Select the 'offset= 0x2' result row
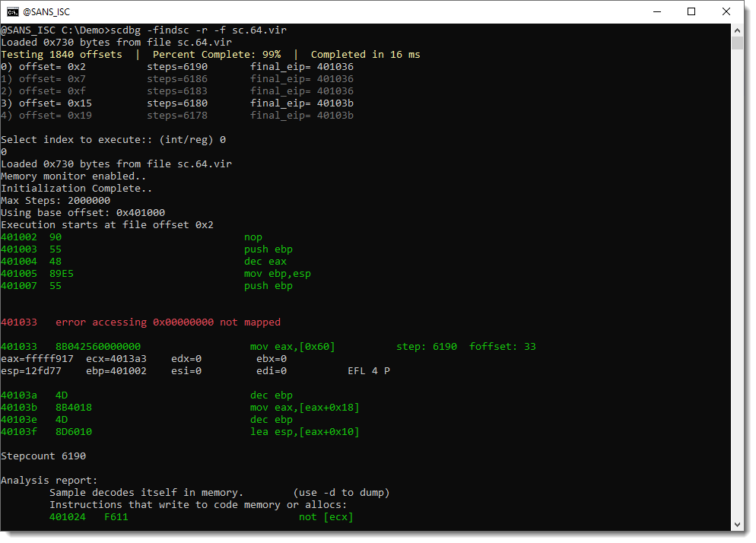Image resolution: width=756 pixels, height=543 pixels. click(176, 67)
